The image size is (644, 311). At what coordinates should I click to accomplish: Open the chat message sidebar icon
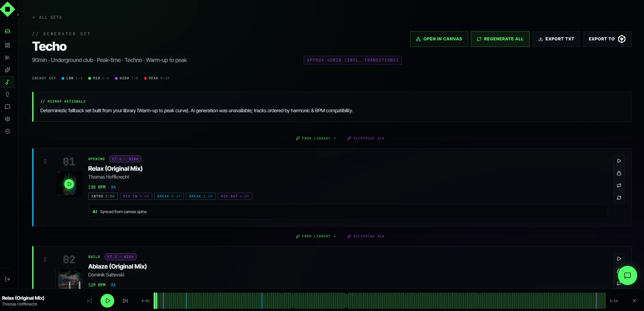click(8, 107)
